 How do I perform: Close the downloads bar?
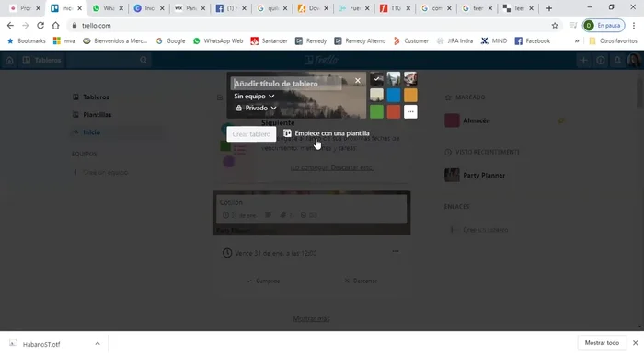(635, 343)
